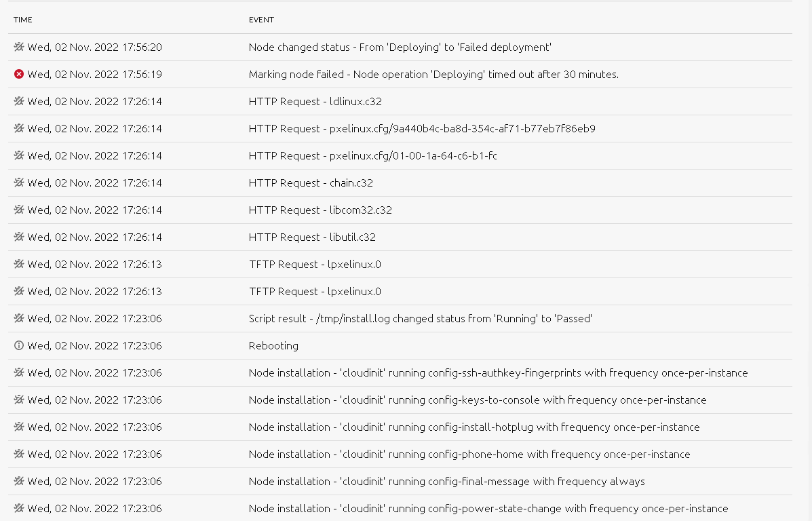812x521 pixels.
Task: Click the debug icon for the ldlinux.c32 request
Action: (x=19, y=101)
